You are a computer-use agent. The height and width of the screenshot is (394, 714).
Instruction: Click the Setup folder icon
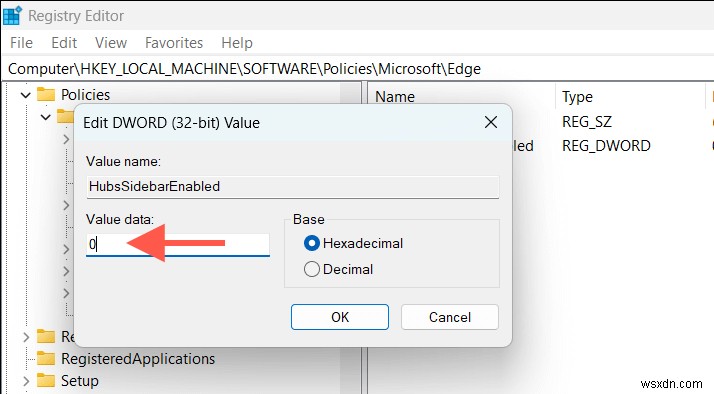[x=46, y=380]
